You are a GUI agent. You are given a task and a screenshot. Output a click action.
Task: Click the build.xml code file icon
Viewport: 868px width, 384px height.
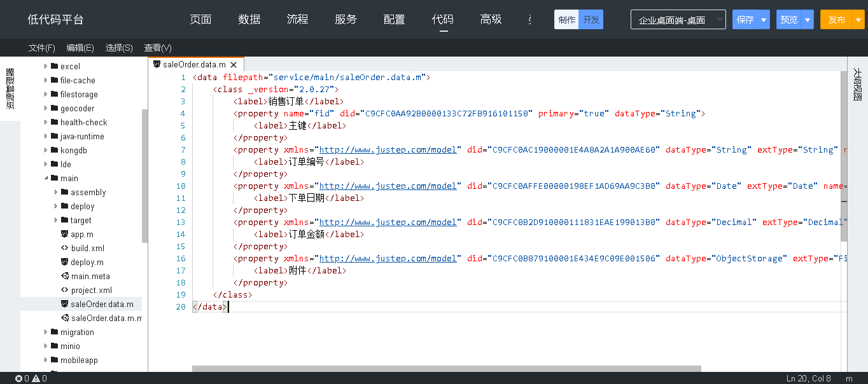(64, 248)
